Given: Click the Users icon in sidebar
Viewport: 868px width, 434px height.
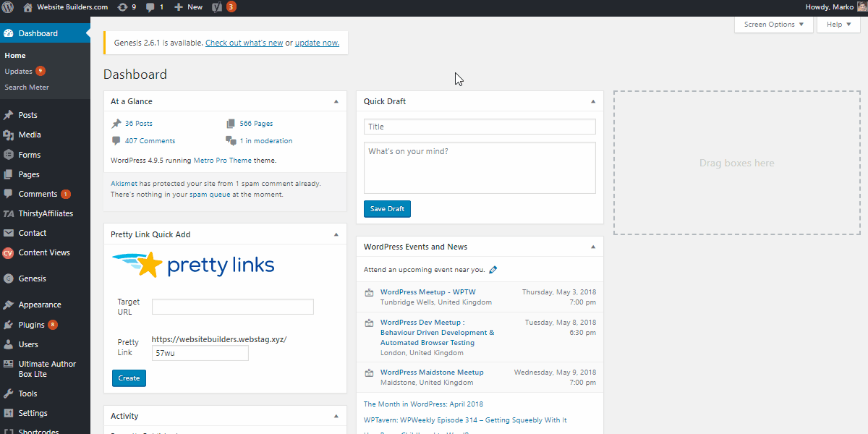Looking at the screenshot, I should tap(8, 344).
